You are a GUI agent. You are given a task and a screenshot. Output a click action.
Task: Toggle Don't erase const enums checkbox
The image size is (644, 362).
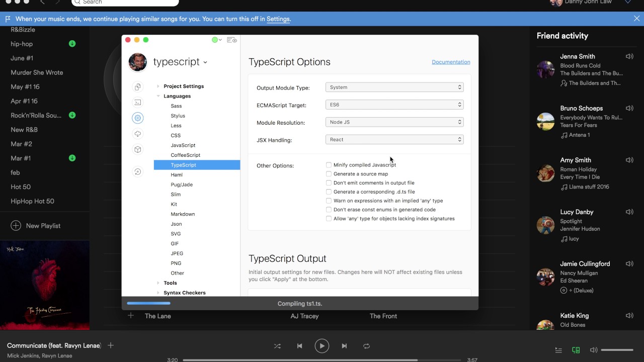(329, 210)
